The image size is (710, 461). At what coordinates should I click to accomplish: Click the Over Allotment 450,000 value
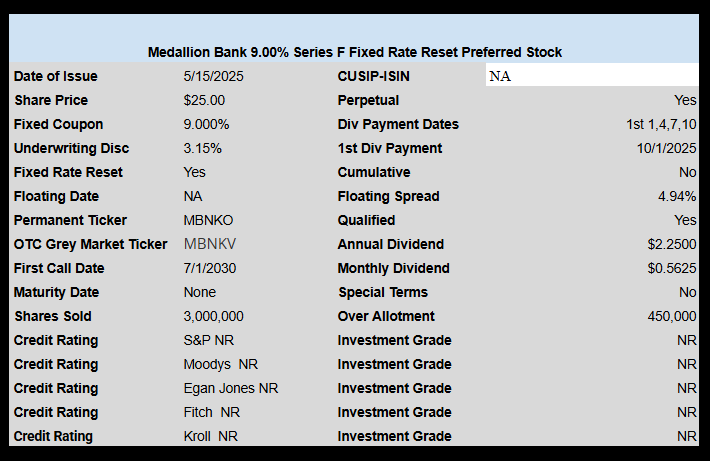point(672,316)
